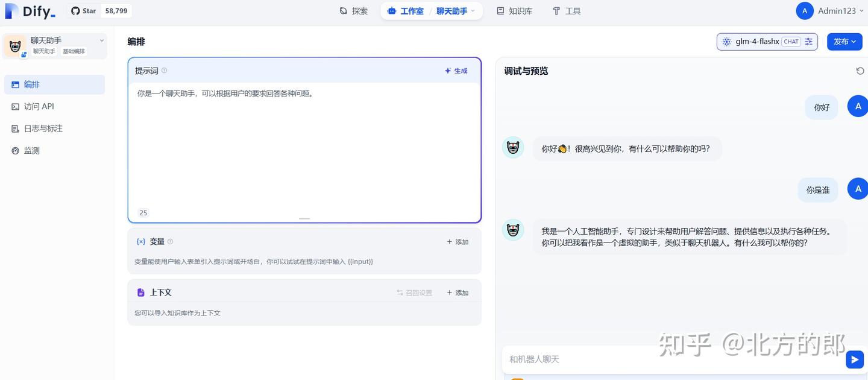Expand the 聊天助手 breadcrumb dropdown

pyautogui.click(x=473, y=10)
